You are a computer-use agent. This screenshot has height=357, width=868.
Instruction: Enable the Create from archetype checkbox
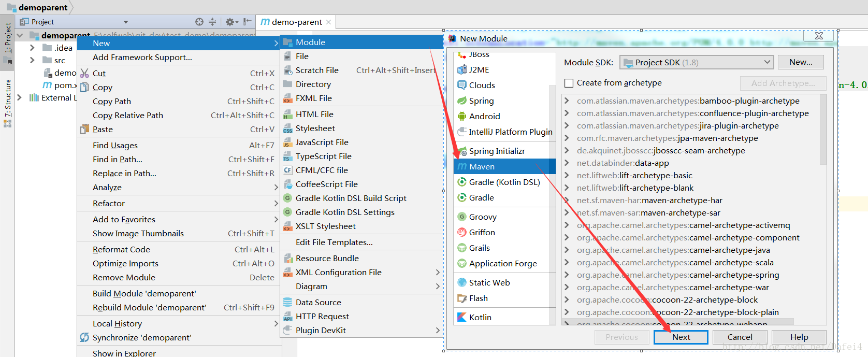tap(569, 83)
